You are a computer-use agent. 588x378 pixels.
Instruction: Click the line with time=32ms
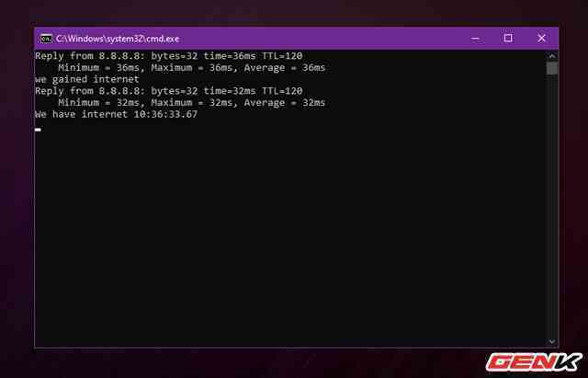click(169, 91)
